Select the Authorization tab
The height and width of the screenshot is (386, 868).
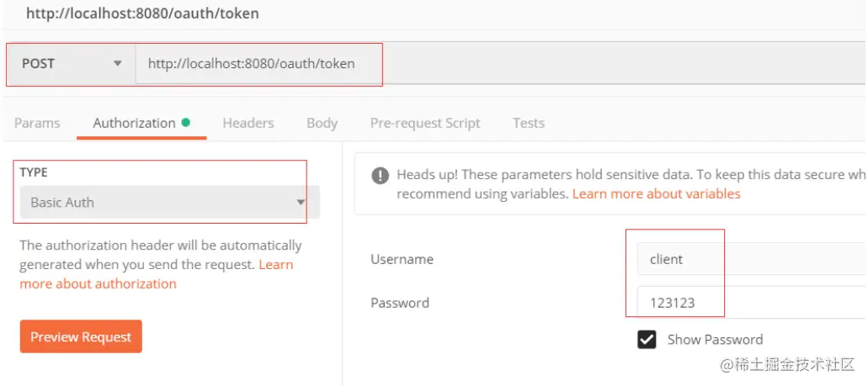pyautogui.click(x=134, y=123)
